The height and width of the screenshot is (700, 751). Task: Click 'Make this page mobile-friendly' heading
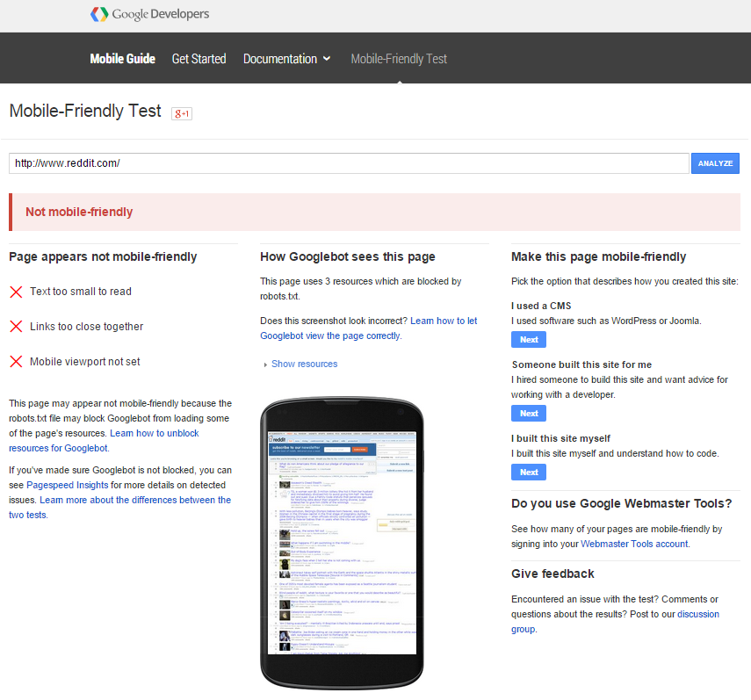point(599,256)
